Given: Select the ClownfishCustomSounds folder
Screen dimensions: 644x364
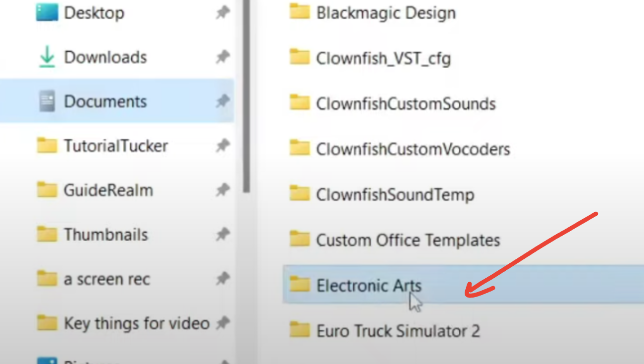Looking at the screenshot, I should click(x=405, y=104).
